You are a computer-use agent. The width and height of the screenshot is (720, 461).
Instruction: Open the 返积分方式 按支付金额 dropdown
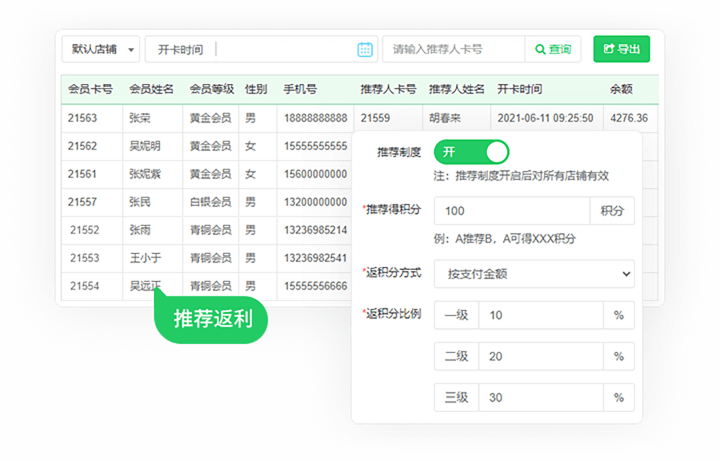(534, 274)
